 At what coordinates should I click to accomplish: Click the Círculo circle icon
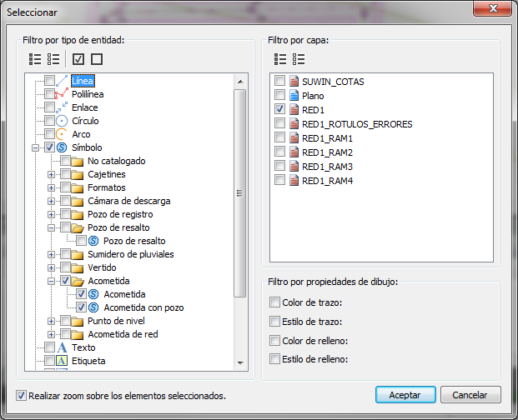pos(62,121)
